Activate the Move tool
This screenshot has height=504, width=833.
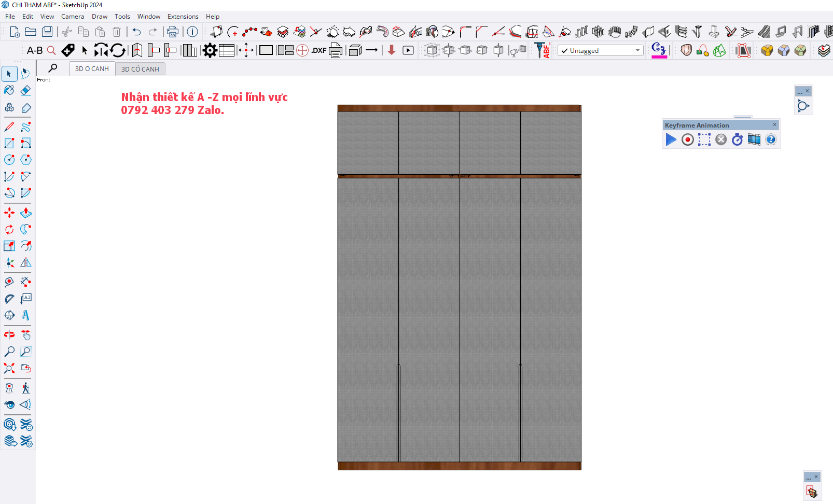tap(9, 213)
